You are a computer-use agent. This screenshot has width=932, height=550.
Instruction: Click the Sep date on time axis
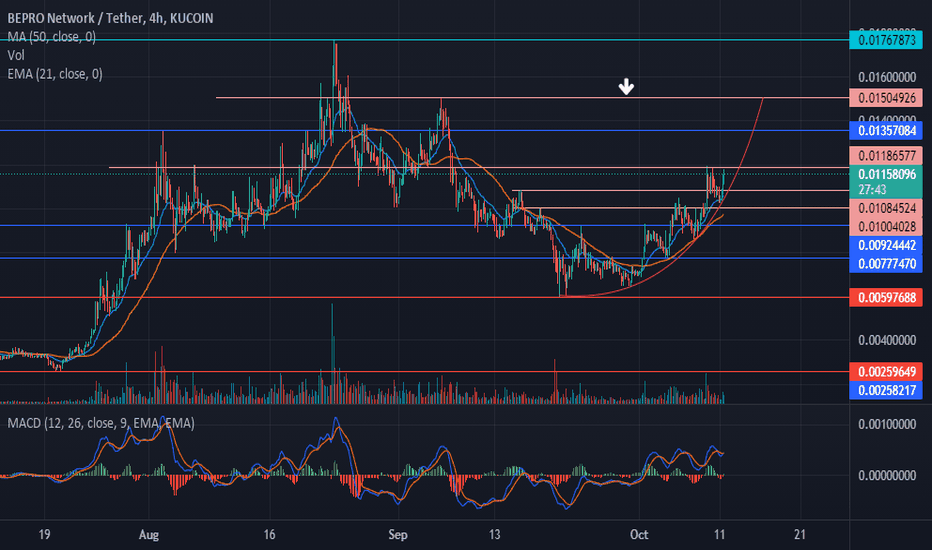coord(398,535)
